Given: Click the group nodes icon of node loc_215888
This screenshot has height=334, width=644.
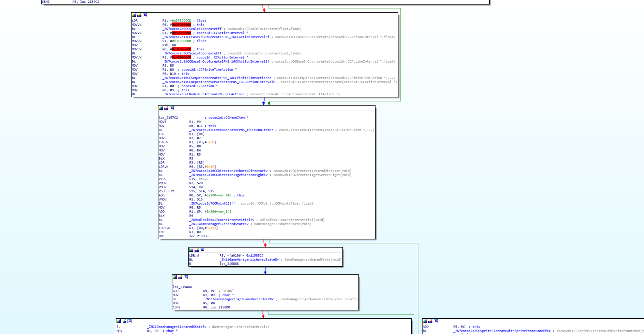Looking at the screenshot, I should coord(186,277).
